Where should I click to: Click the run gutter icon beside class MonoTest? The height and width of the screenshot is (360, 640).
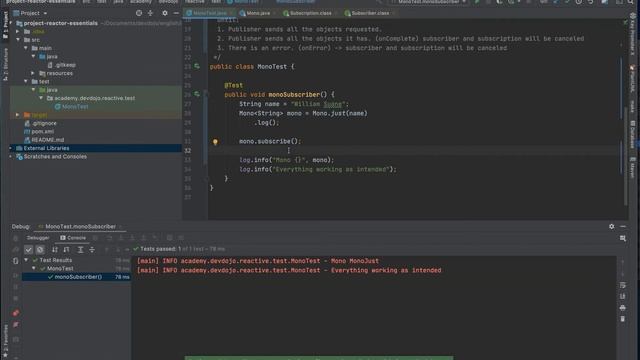pyautogui.click(x=197, y=66)
